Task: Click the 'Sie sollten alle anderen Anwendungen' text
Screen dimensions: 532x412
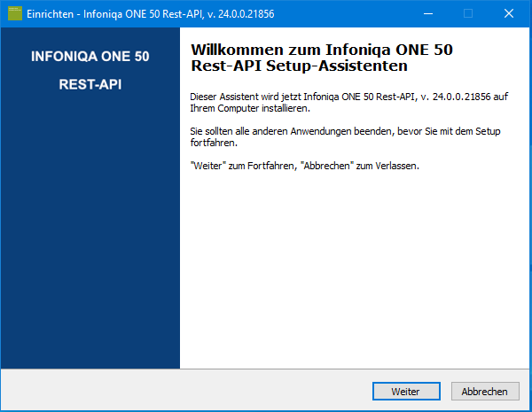Action: point(345,137)
